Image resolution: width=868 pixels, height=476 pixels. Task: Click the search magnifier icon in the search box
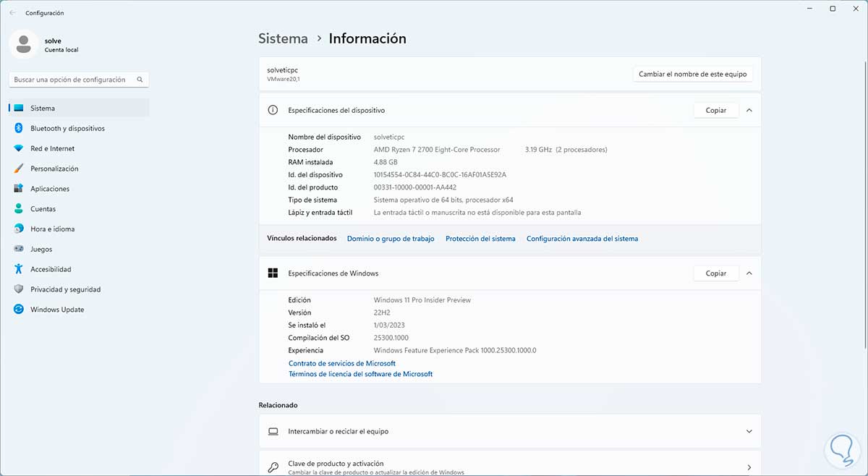tap(140, 80)
